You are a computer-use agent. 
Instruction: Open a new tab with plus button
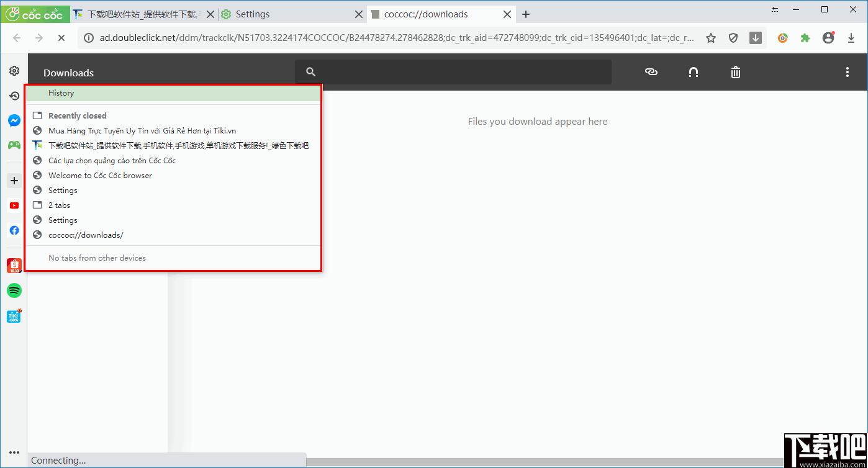(526, 14)
